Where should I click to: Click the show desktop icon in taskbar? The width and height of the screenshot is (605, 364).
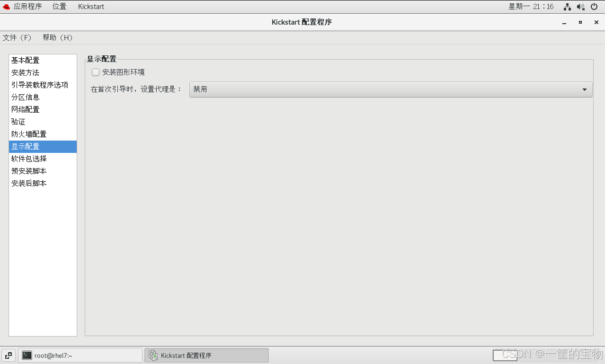[x=9, y=355]
